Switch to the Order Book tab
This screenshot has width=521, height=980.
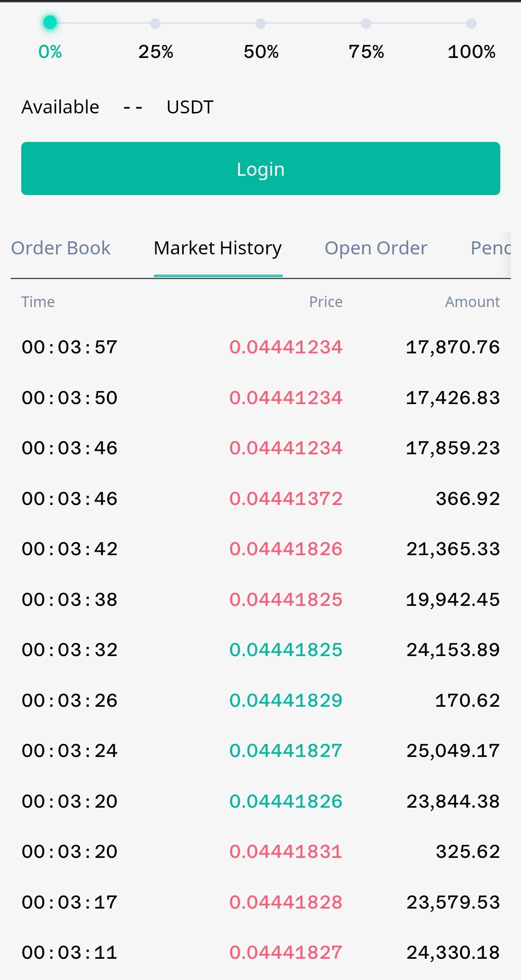tap(61, 248)
